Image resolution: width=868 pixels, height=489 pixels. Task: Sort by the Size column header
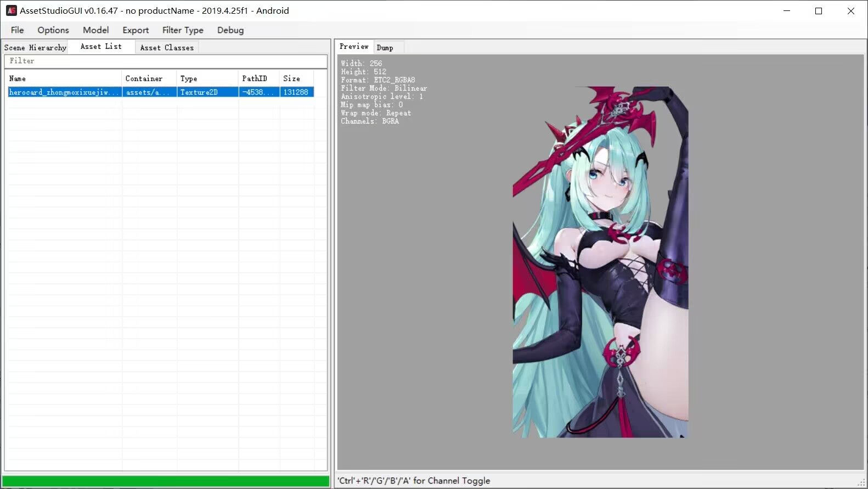(x=296, y=78)
